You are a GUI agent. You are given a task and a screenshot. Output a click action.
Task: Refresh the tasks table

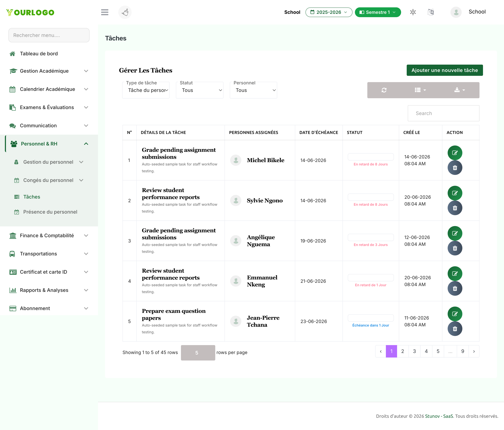(384, 90)
